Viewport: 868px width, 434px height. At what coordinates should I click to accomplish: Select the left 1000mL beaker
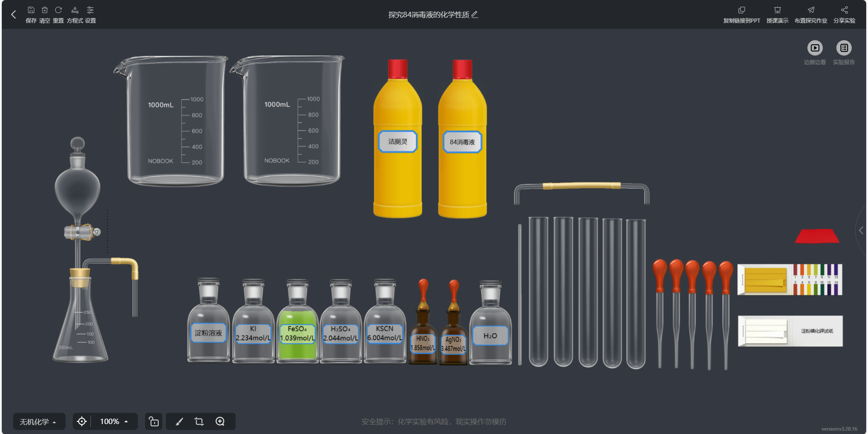(x=171, y=121)
